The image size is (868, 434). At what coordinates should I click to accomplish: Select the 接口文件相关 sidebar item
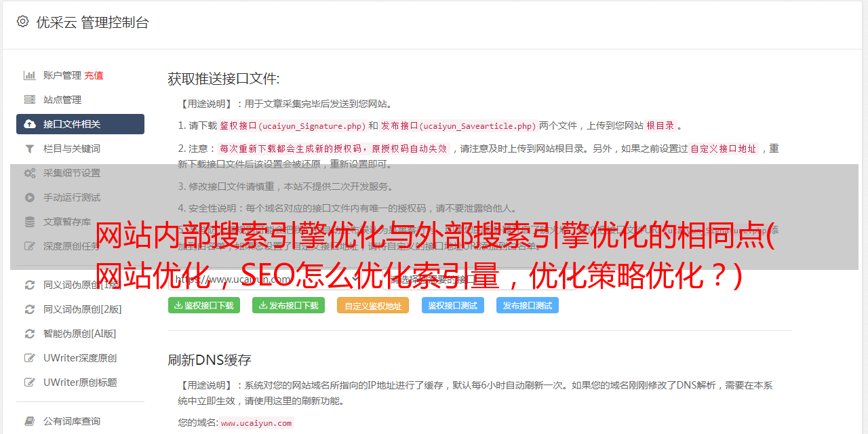[80, 124]
